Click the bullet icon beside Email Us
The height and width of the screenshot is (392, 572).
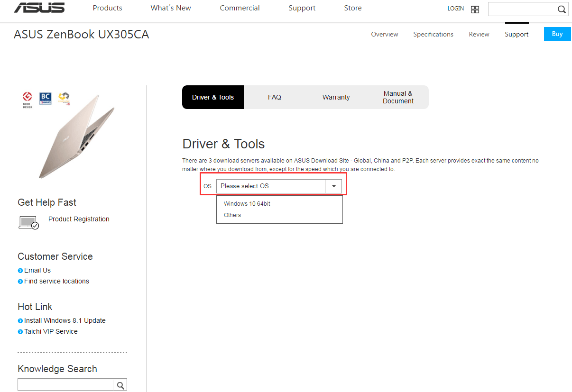pyautogui.click(x=20, y=271)
